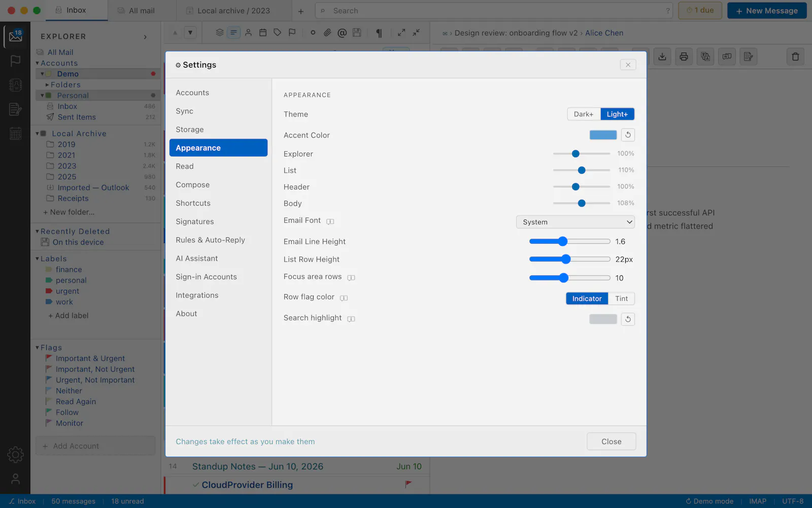The height and width of the screenshot is (508, 812).
Task: Click the Email Line Height slider
Action: 569,241
